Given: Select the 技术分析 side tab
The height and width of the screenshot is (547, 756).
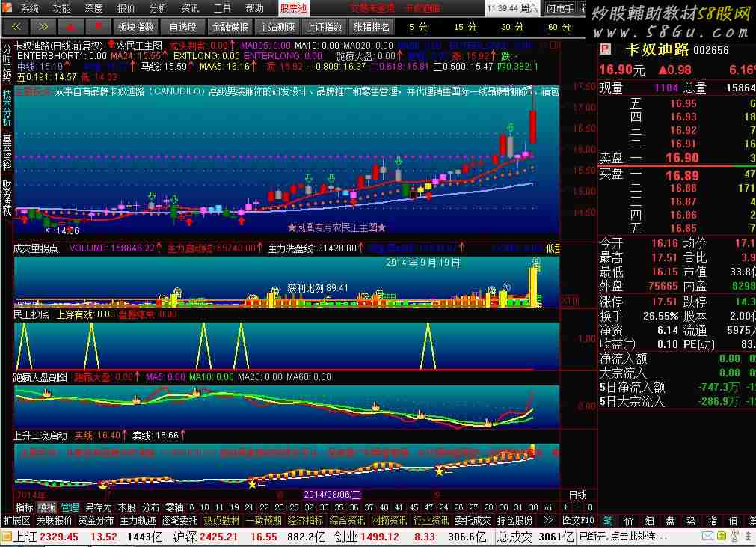Looking at the screenshot, I should [x=7, y=108].
